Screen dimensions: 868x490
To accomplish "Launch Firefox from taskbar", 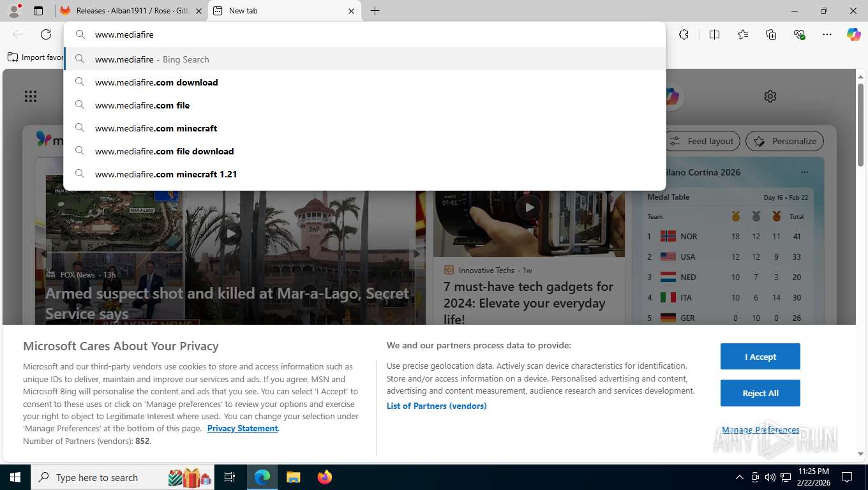I will point(325,477).
